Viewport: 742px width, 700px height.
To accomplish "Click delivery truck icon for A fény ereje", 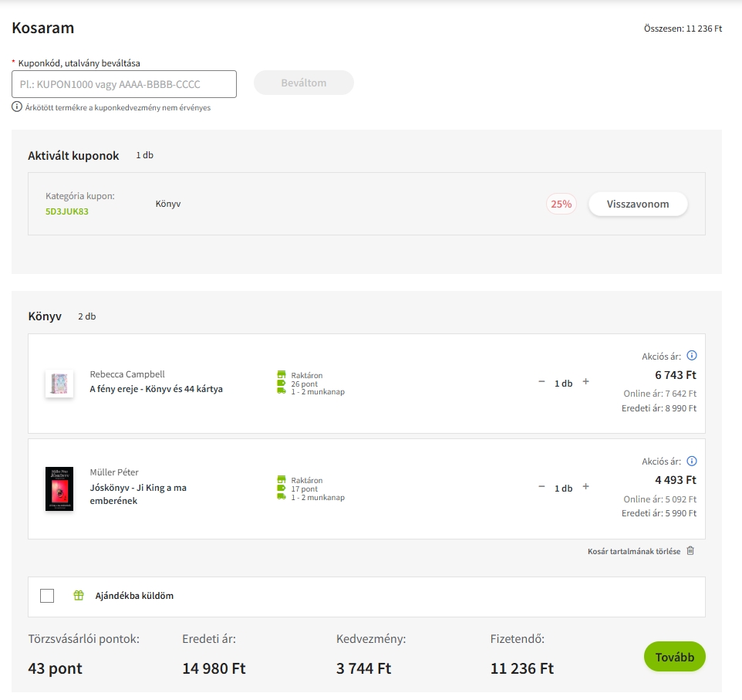I will click(282, 391).
